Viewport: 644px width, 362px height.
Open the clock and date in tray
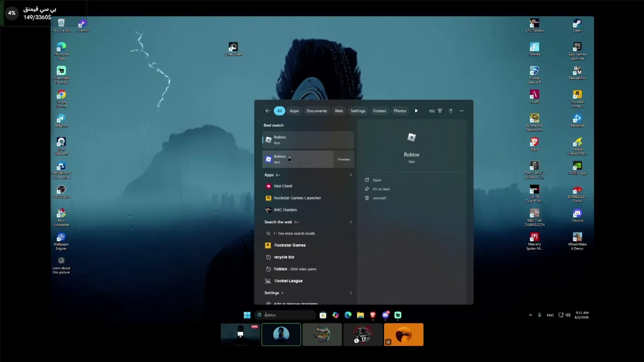coord(582,315)
